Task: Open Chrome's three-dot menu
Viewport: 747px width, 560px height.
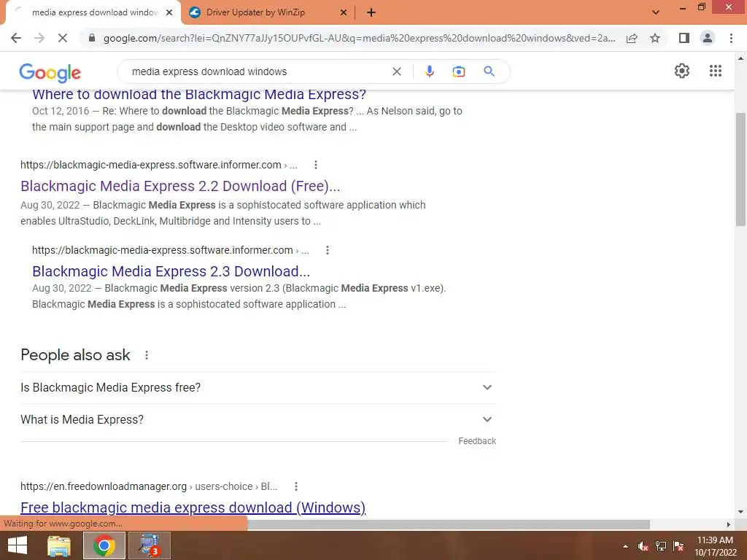Action: pos(731,38)
